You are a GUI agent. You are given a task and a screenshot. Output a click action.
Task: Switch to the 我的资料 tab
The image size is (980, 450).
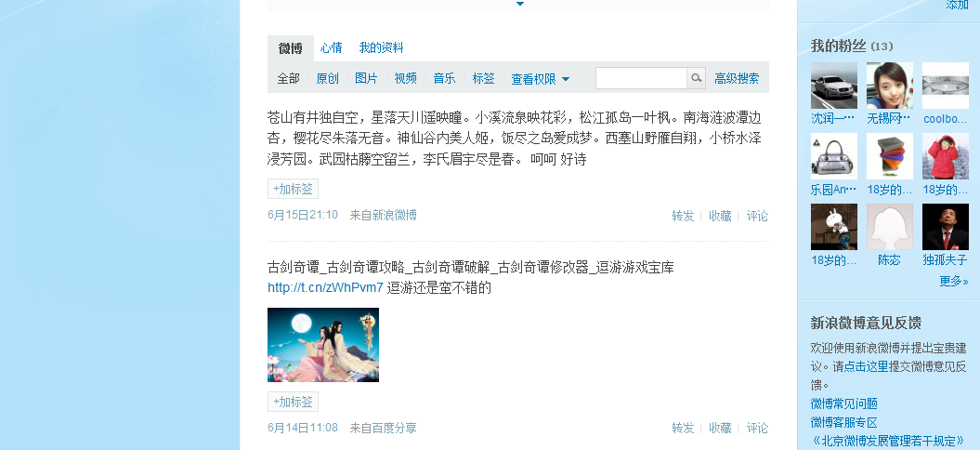coord(381,47)
